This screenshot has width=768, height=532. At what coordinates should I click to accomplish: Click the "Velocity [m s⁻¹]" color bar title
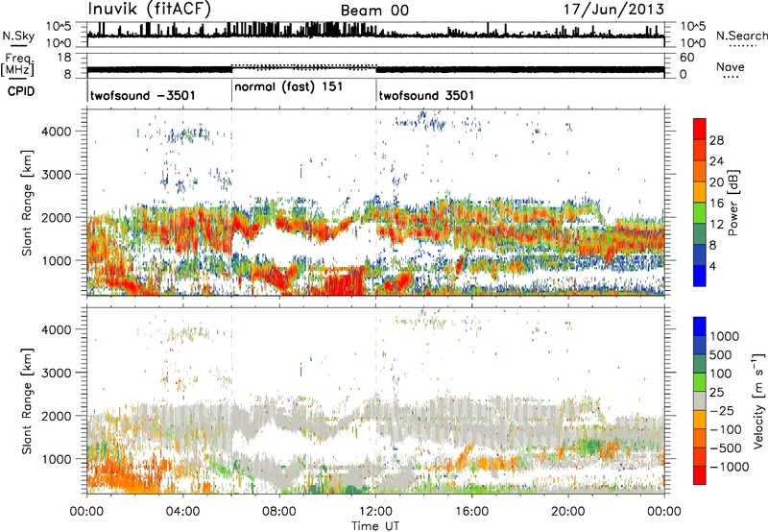[x=758, y=400]
